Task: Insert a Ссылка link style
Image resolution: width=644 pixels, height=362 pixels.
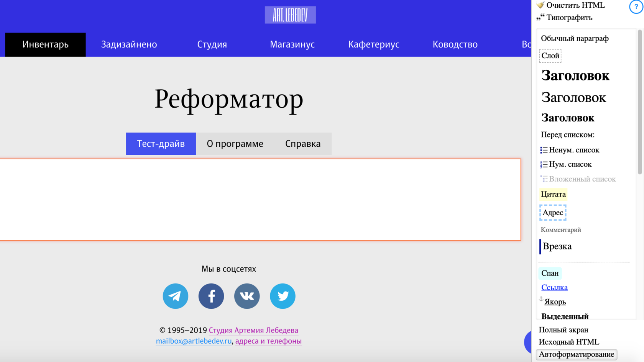Action: click(x=554, y=287)
